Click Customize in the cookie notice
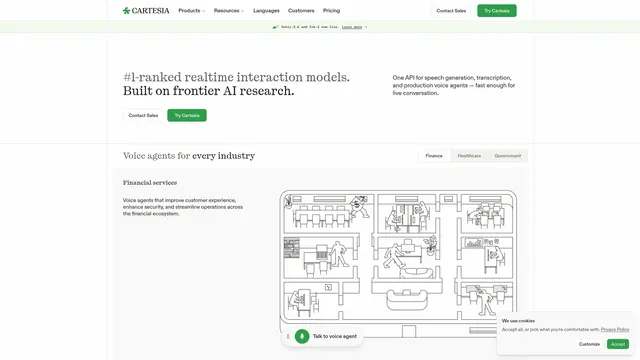The height and width of the screenshot is (360, 640). [589, 344]
